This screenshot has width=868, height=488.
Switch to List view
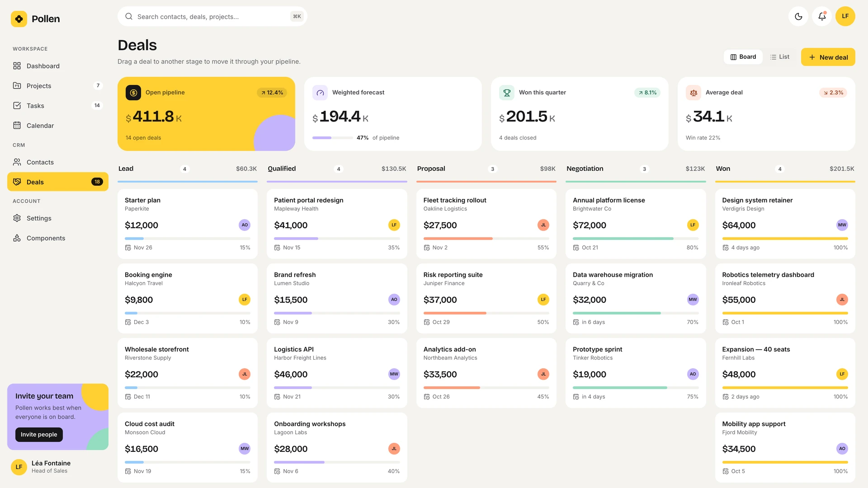pyautogui.click(x=780, y=57)
